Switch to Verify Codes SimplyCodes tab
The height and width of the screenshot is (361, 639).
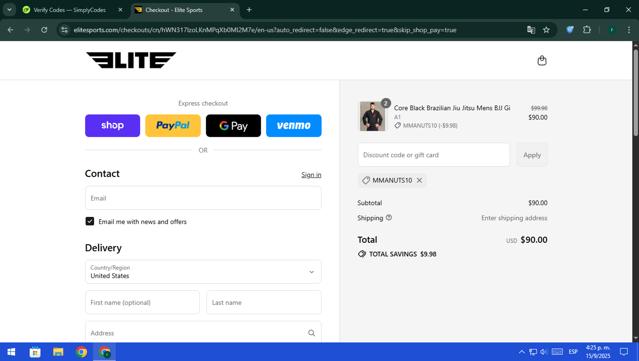tap(70, 10)
